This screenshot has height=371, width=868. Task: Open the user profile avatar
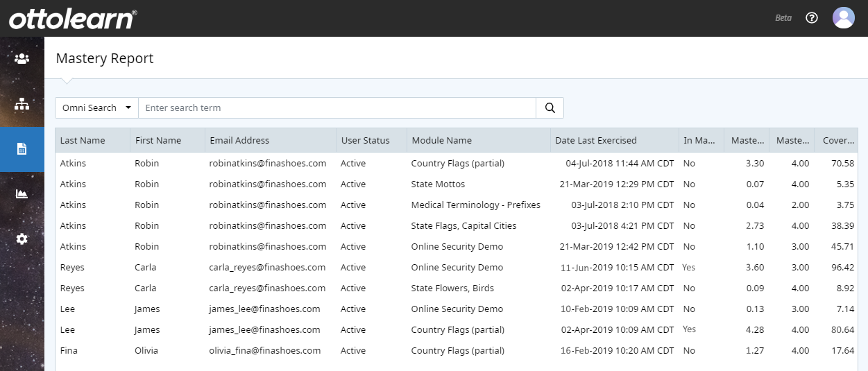coord(844,18)
